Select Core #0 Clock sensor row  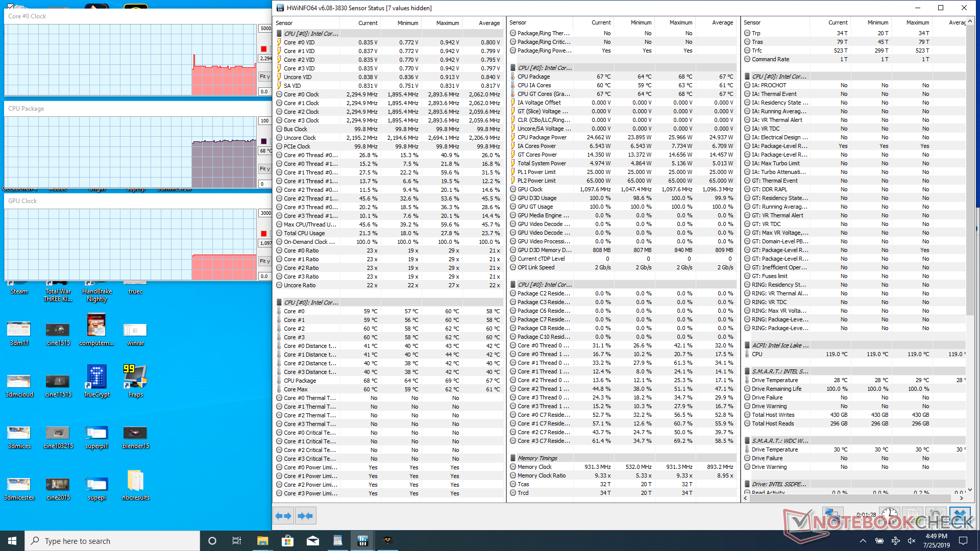tap(301, 94)
